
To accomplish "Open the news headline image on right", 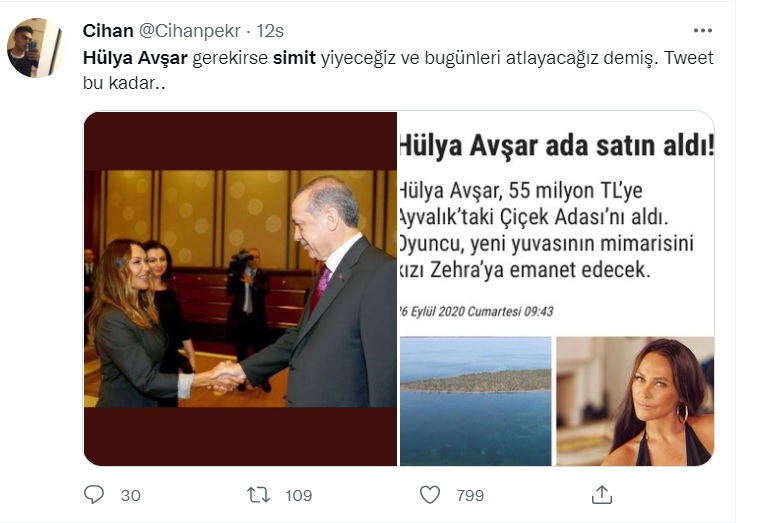I will coord(556,289).
